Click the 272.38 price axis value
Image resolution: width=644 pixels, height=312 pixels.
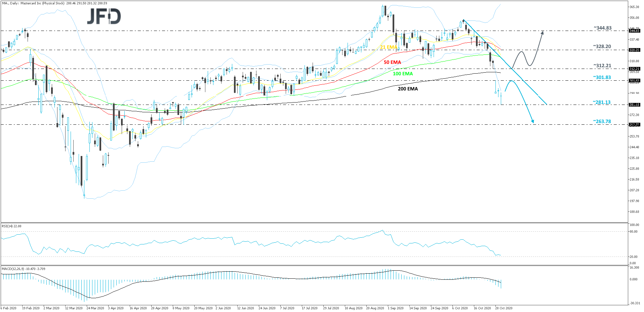(634, 115)
